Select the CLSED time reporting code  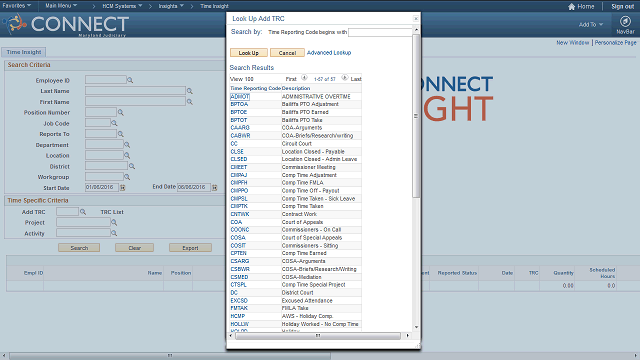[239, 159]
